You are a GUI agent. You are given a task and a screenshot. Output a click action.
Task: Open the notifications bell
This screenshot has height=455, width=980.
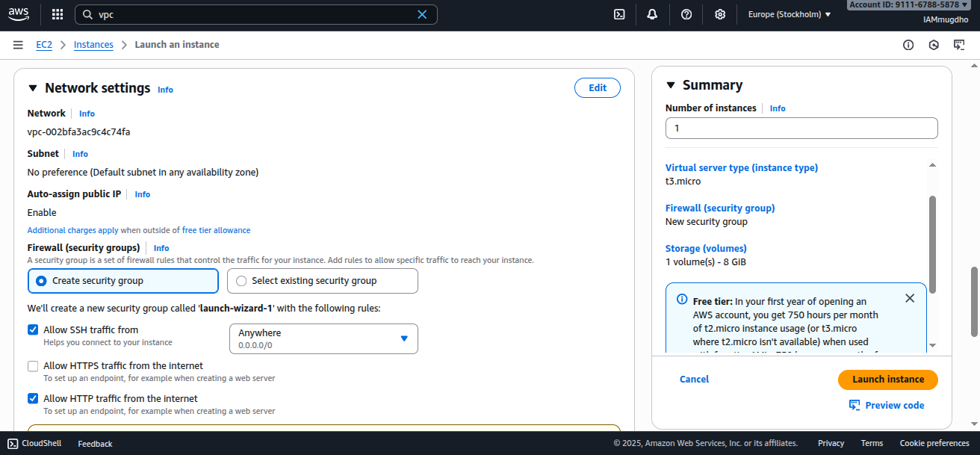652,13
